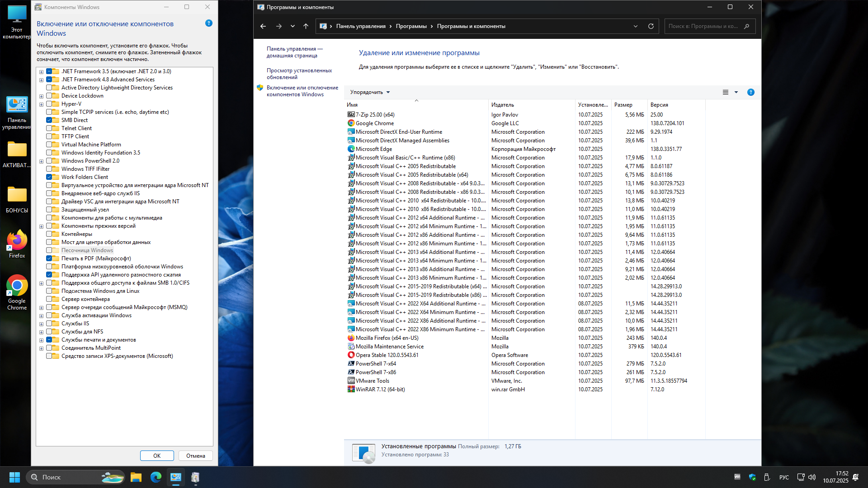The height and width of the screenshot is (488, 868).
Task: Open Панель управления — домашняя страница link
Action: pos(295,52)
